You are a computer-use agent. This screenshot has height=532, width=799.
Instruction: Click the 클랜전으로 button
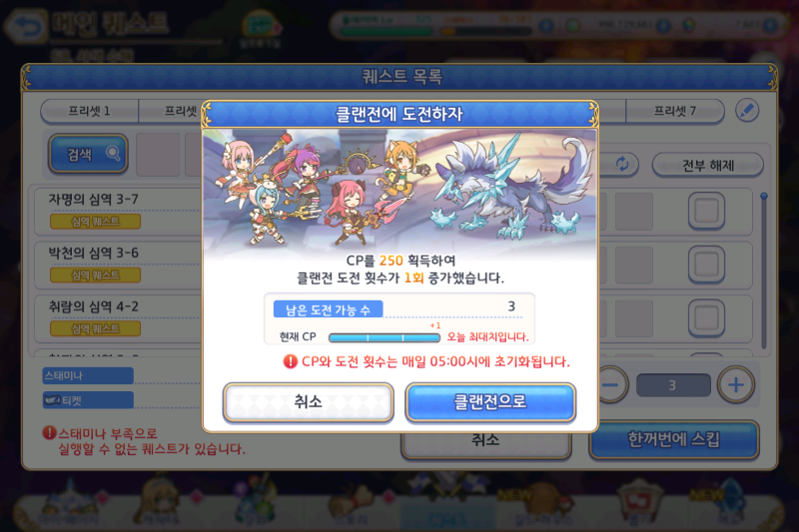pos(490,402)
